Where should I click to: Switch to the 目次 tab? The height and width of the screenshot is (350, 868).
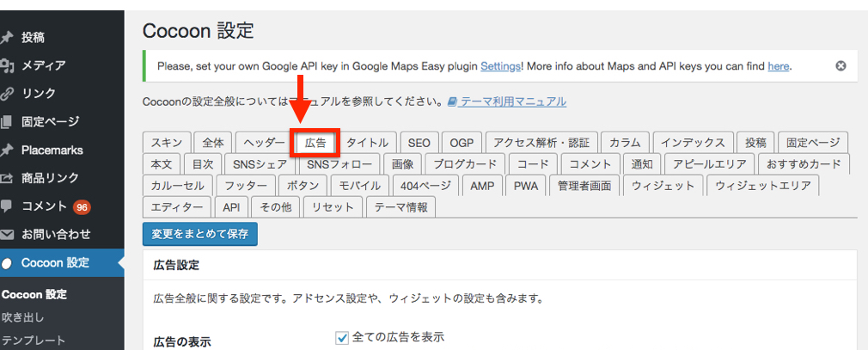click(x=203, y=164)
